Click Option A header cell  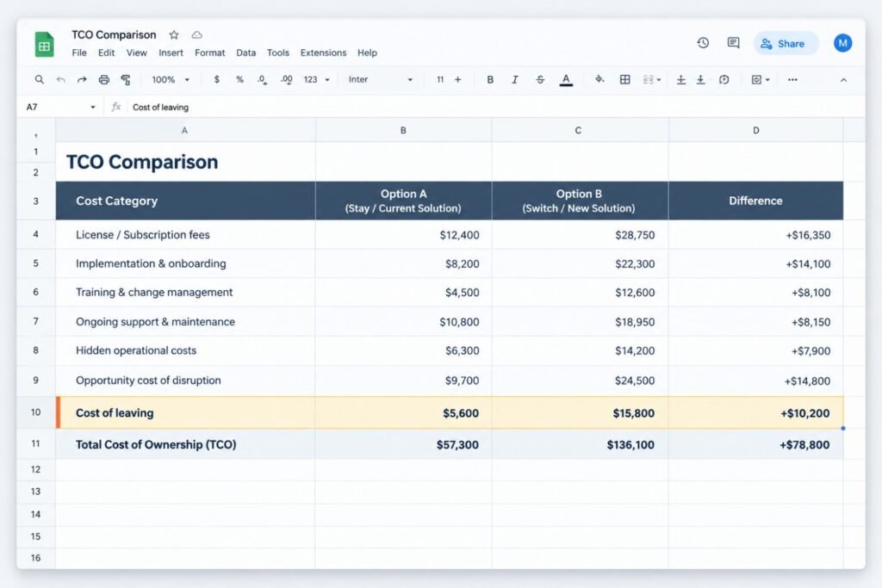tap(403, 201)
